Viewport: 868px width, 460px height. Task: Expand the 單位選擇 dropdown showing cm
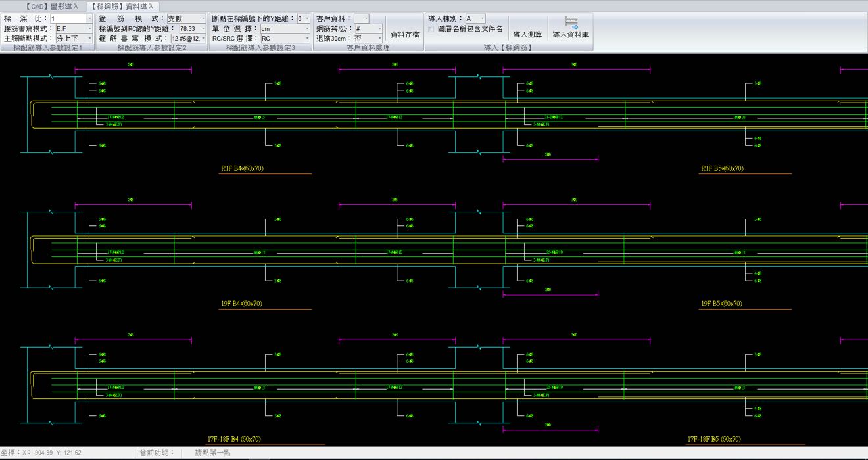307,29
